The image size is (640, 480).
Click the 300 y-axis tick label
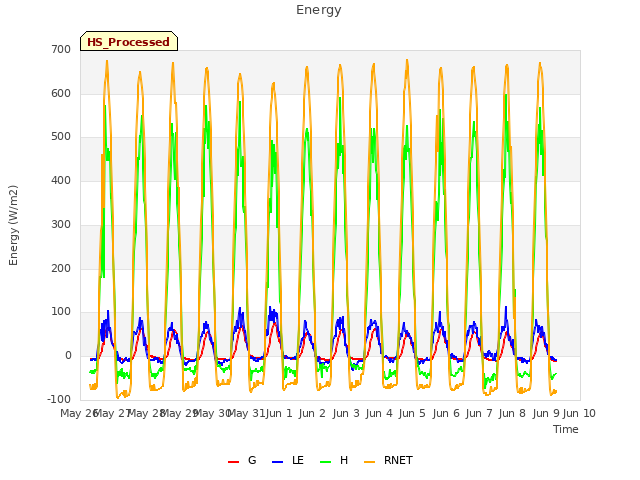point(61,224)
